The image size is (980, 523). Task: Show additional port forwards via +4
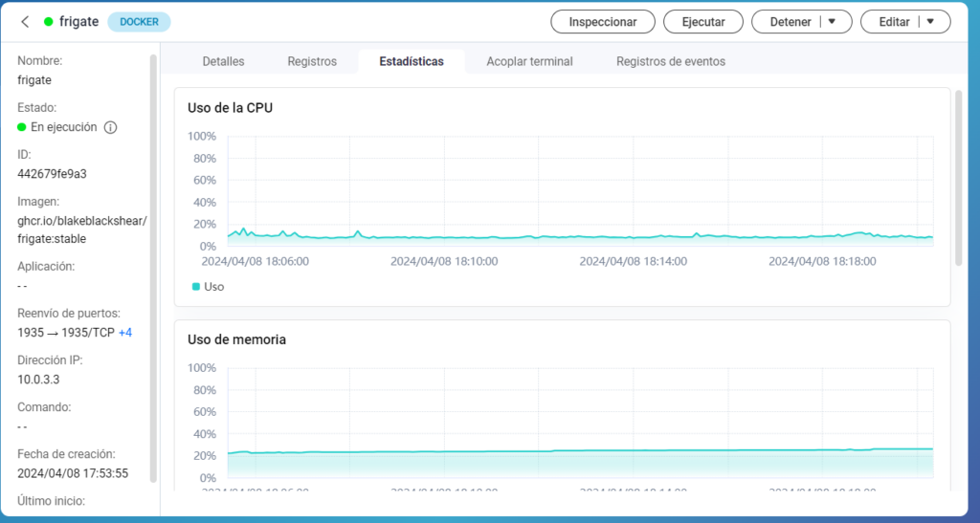coord(125,332)
